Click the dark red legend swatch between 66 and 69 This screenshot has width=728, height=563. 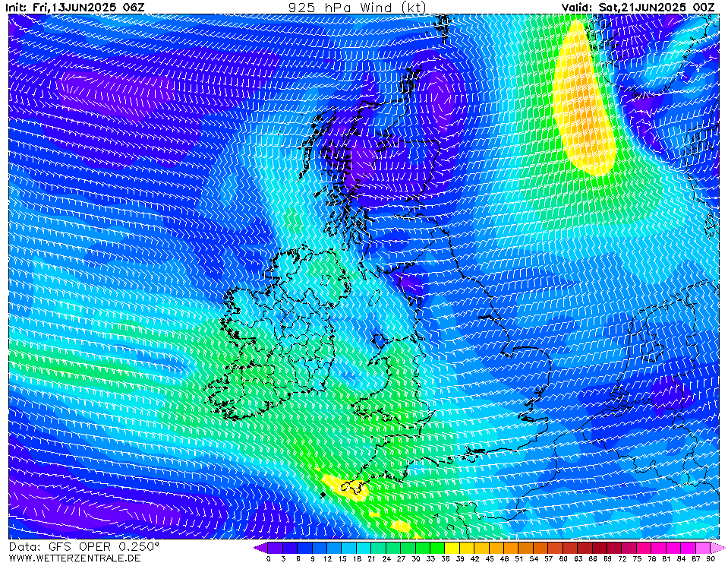coord(600,548)
